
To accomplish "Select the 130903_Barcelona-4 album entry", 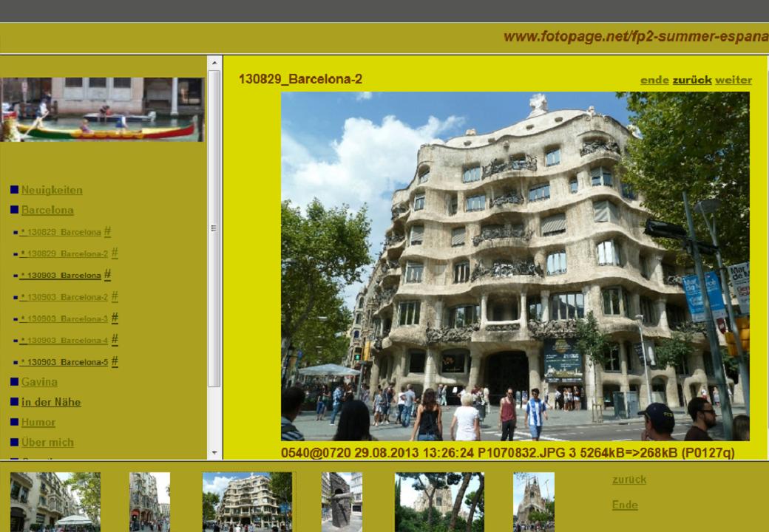I will click(x=64, y=340).
